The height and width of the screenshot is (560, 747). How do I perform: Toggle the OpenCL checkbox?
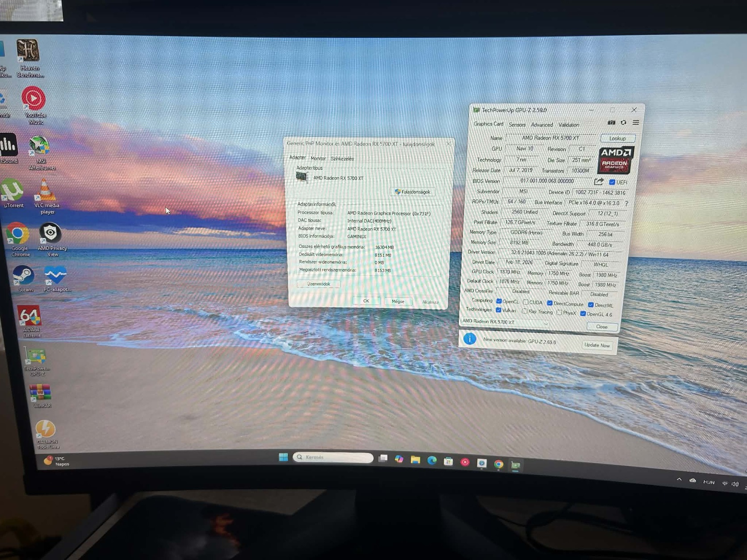(x=499, y=301)
